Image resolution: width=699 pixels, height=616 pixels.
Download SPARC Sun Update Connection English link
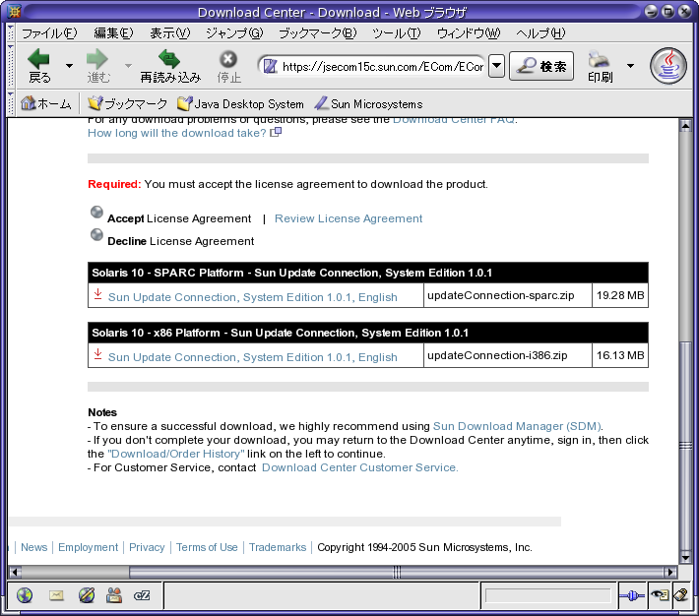(252, 297)
